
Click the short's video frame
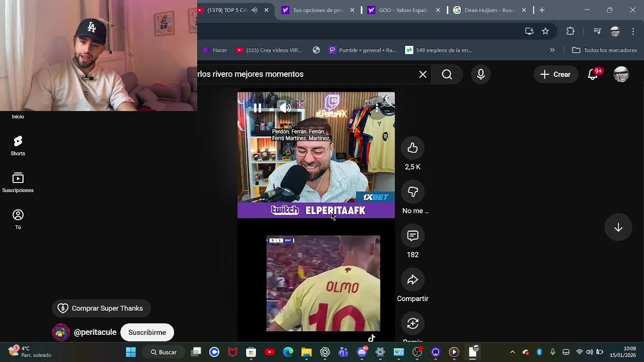[x=316, y=216]
